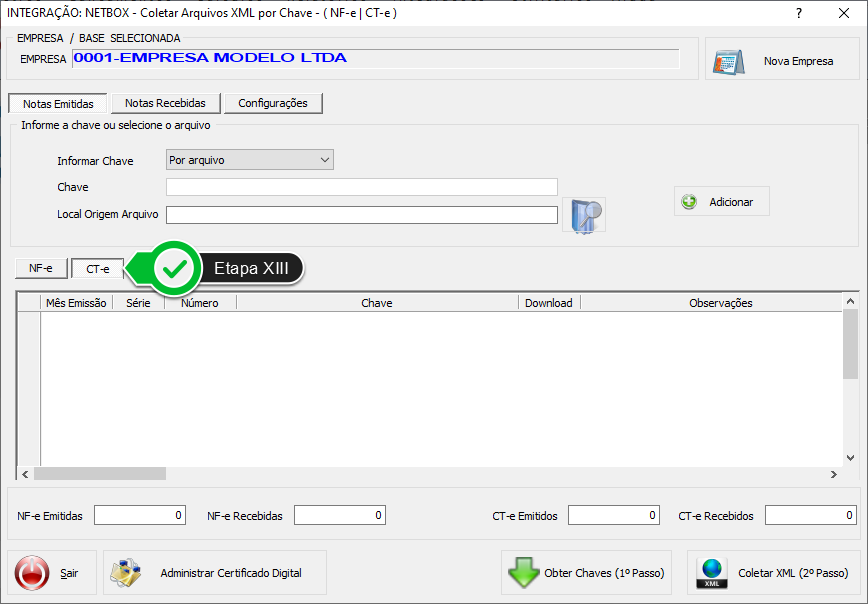Click the horizontal scrollbar thumb
This screenshot has height=604, width=868.
point(100,474)
